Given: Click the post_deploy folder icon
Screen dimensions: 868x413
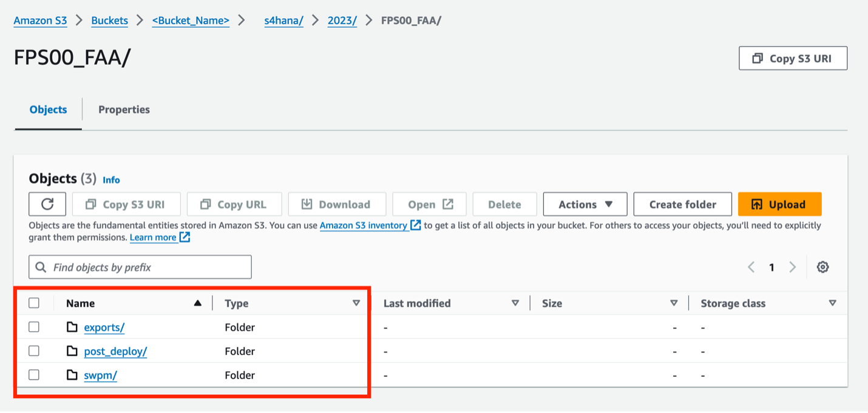Looking at the screenshot, I should (x=72, y=351).
